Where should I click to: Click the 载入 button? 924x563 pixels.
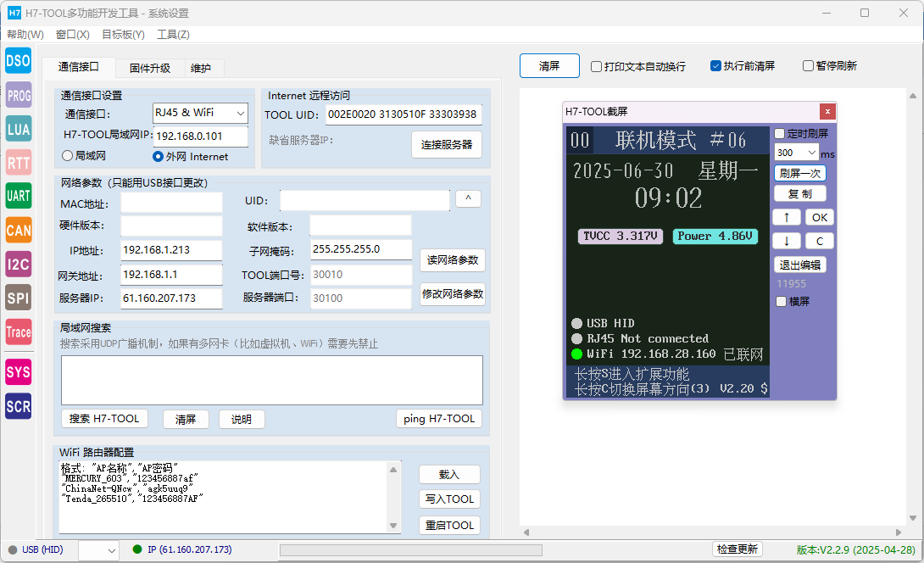point(449,475)
